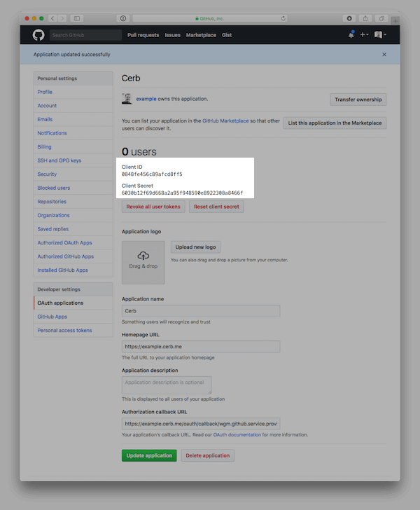Screen dimensions: 420x510
Task: Open a new Safari tab
Action: 395,21
